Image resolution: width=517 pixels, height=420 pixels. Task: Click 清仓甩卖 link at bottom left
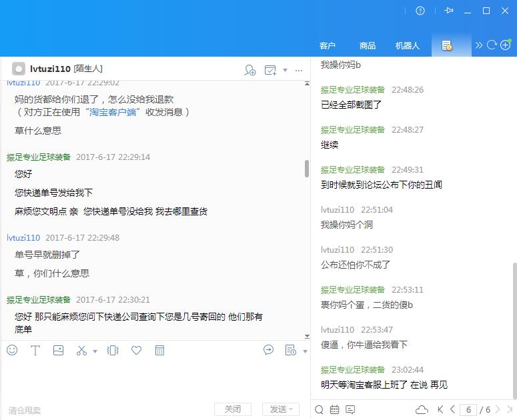point(25,411)
